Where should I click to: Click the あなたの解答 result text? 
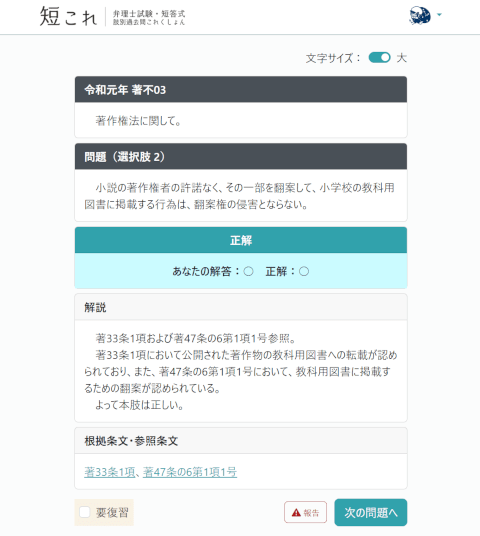point(212,271)
